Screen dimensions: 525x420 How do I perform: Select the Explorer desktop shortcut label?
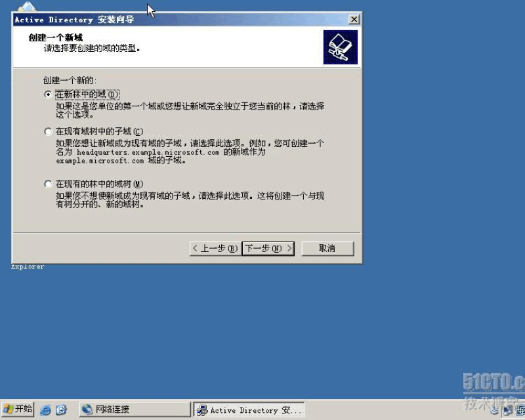tap(28, 267)
